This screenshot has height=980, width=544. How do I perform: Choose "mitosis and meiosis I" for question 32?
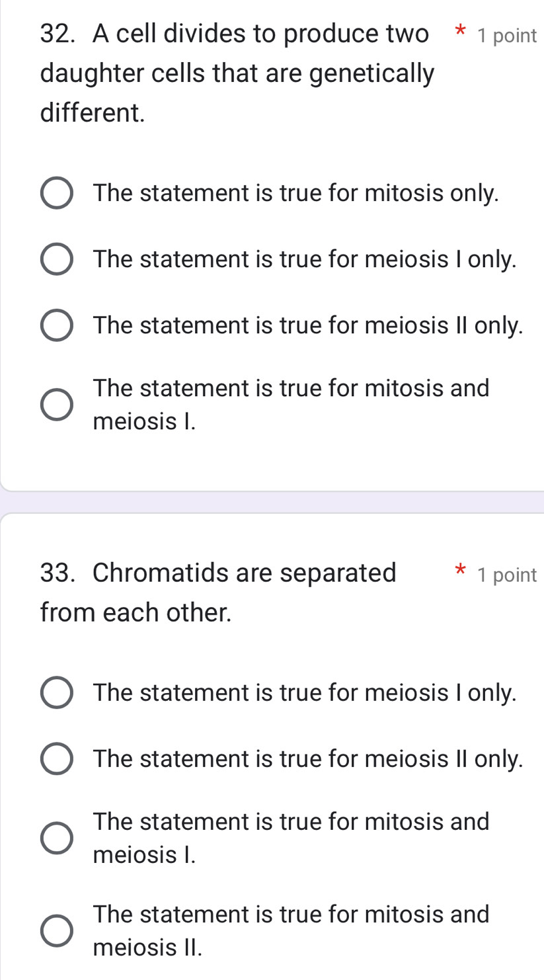pyautogui.click(x=56, y=404)
